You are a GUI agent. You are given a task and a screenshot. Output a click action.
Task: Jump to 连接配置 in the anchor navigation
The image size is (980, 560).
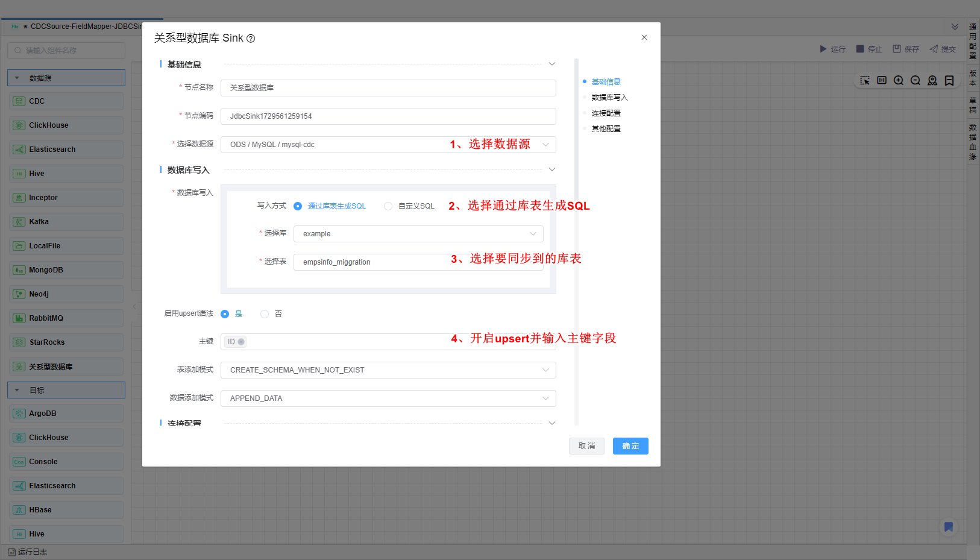[x=606, y=113]
